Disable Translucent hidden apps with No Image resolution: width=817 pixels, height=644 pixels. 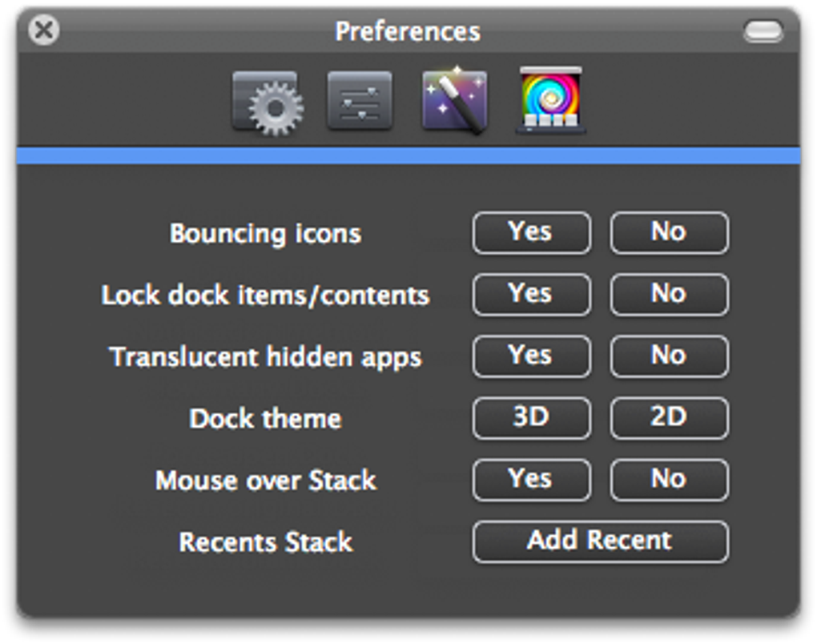pos(669,356)
